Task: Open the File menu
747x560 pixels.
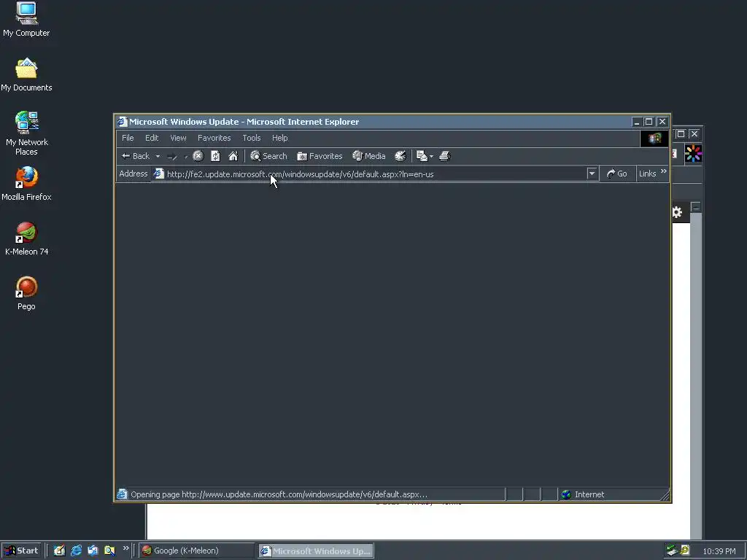Action: 128,138
